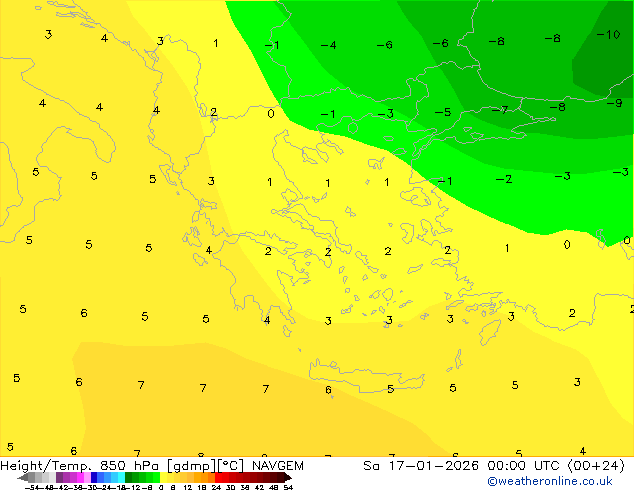Click the '12' label under the color scale
The width and height of the screenshot is (634, 490).
tap(188, 487)
